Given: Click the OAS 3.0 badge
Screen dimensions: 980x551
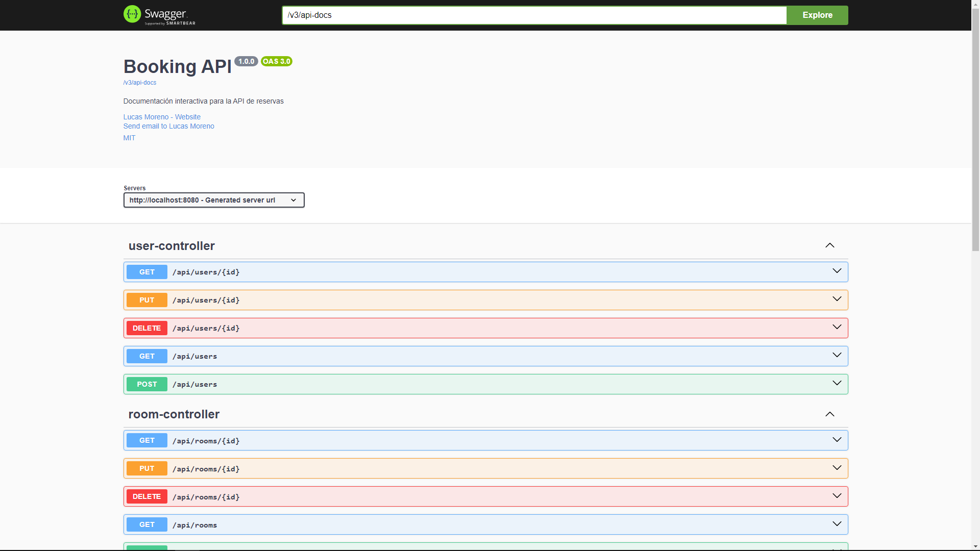Looking at the screenshot, I should pos(276,61).
